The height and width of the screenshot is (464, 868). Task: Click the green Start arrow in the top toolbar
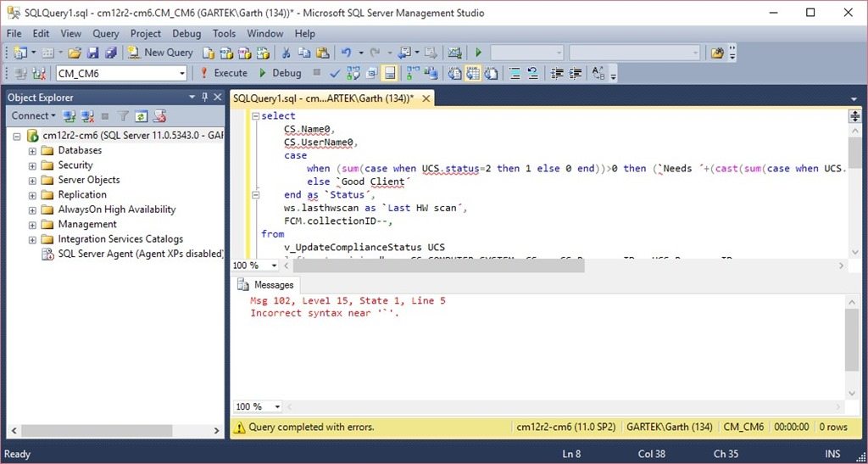tap(478, 53)
